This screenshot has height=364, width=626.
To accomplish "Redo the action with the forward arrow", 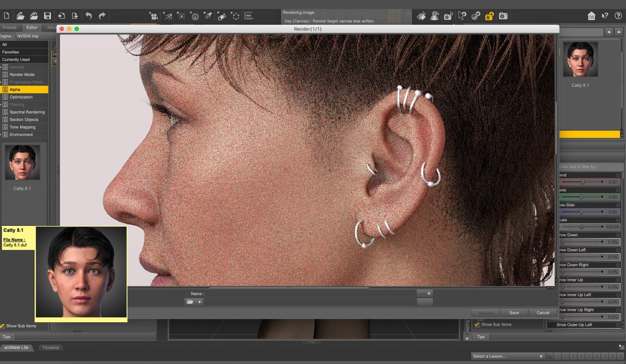I will pyautogui.click(x=102, y=16).
